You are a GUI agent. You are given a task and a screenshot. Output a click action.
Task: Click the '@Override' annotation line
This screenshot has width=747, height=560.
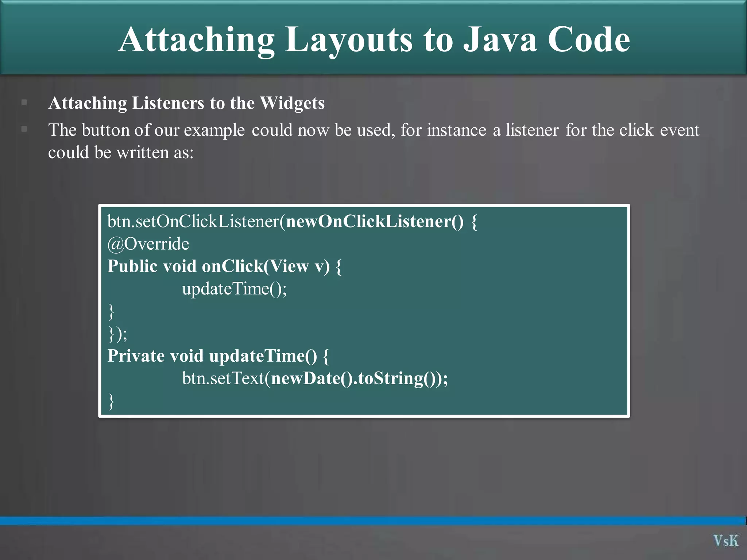coord(148,244)
